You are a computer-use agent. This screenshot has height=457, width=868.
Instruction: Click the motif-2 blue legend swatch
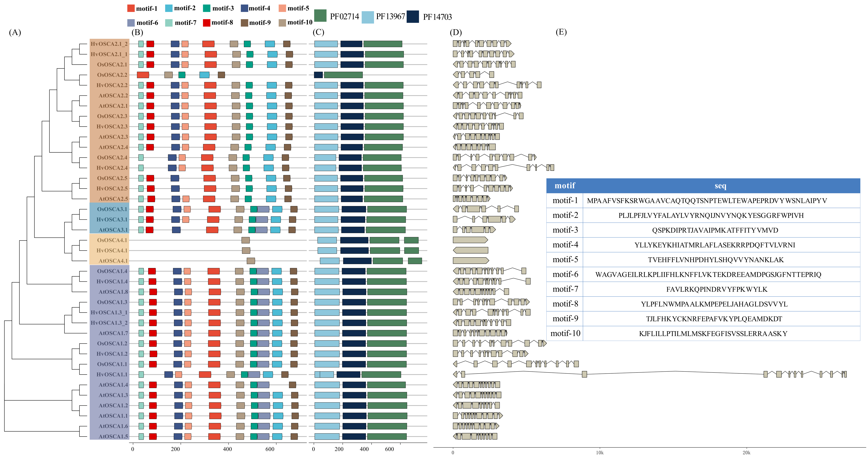pyautogui.click(x=169, y=8)
